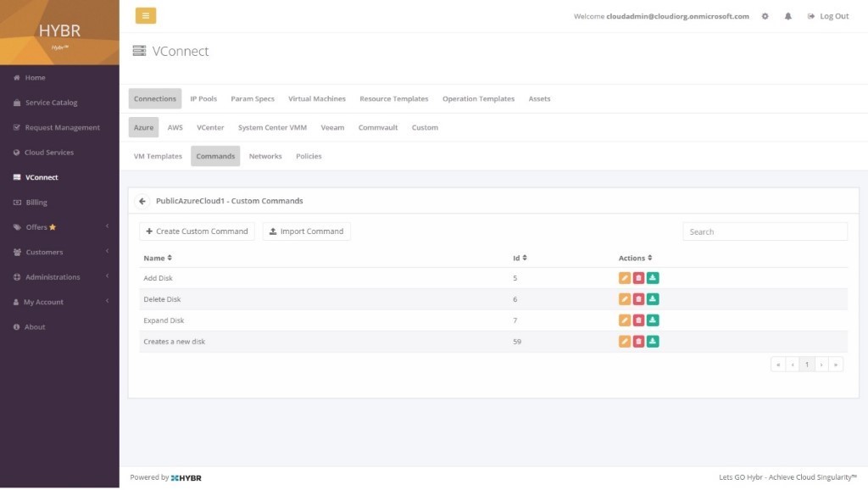Click the back arrow beside PublicAzureCloud1
The height and width of the screenshot is (490, 868).
point(142,201)
